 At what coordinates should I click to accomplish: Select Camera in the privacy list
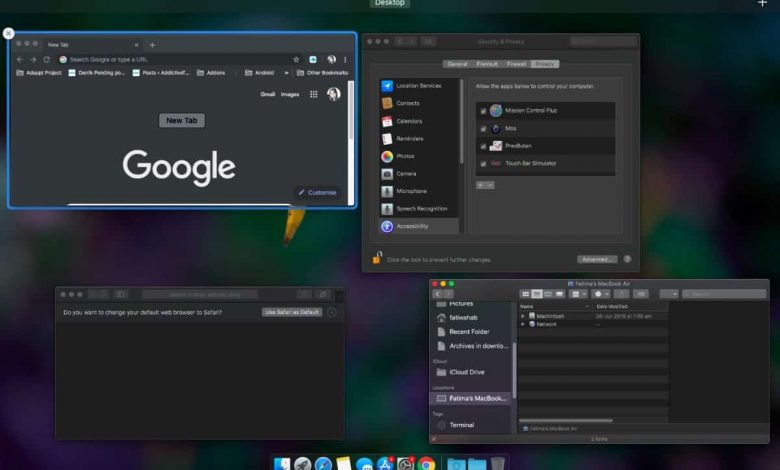pyautogui.click(x=419, y=174)
